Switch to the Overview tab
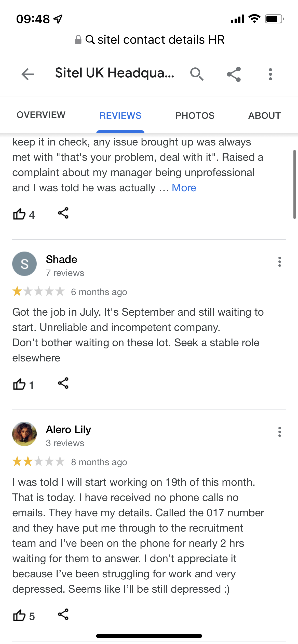298x644 pixels. [41, 115]
